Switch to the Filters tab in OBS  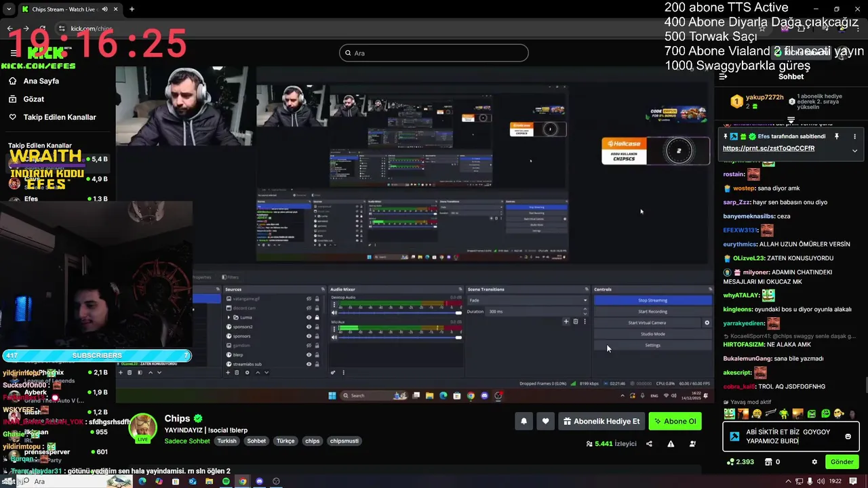click(x=229, y=277)
